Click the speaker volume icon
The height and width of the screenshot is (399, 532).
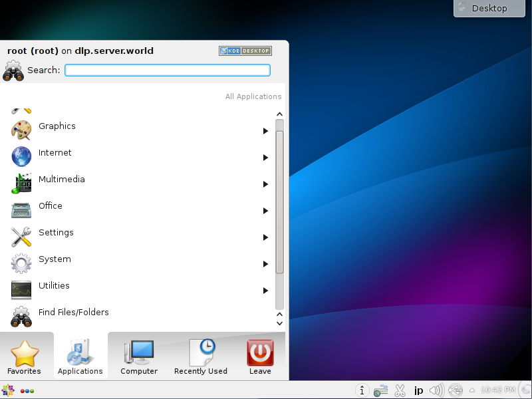click(437, 390)
